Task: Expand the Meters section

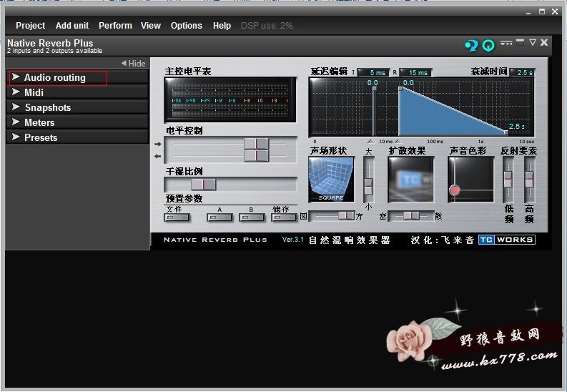Action: point(77,122)
